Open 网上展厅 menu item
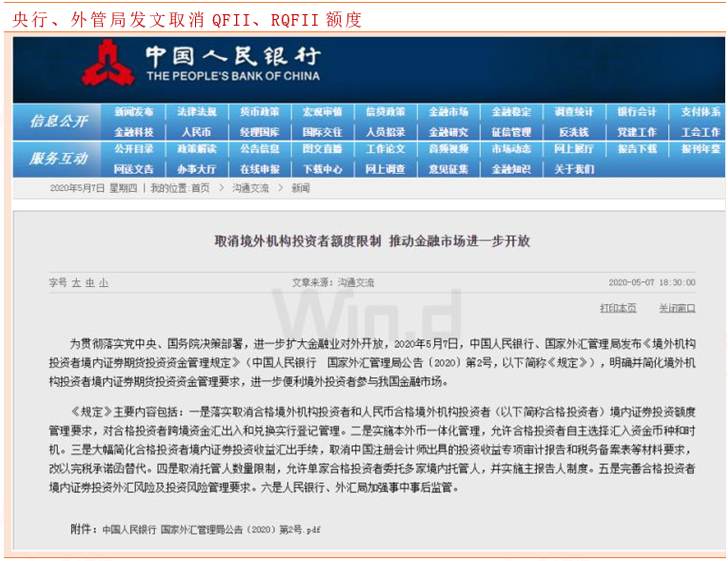Viewport: 728px width, 561px height. [574, 149]
